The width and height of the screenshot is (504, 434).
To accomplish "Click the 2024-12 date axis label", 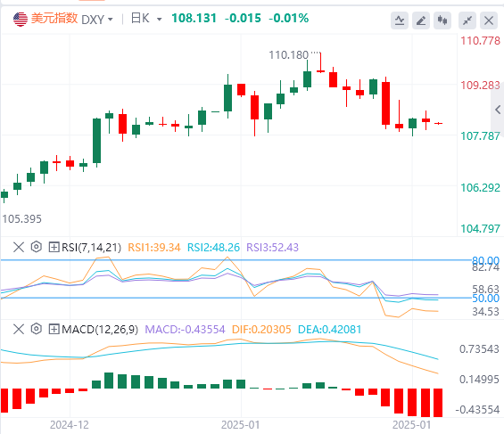I will 70,425.
